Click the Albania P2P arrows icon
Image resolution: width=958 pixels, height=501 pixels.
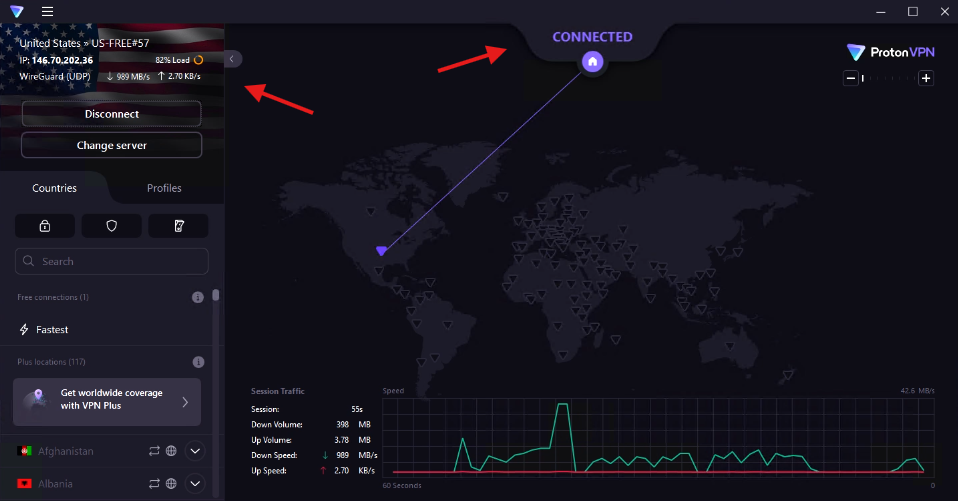[154, 483]
